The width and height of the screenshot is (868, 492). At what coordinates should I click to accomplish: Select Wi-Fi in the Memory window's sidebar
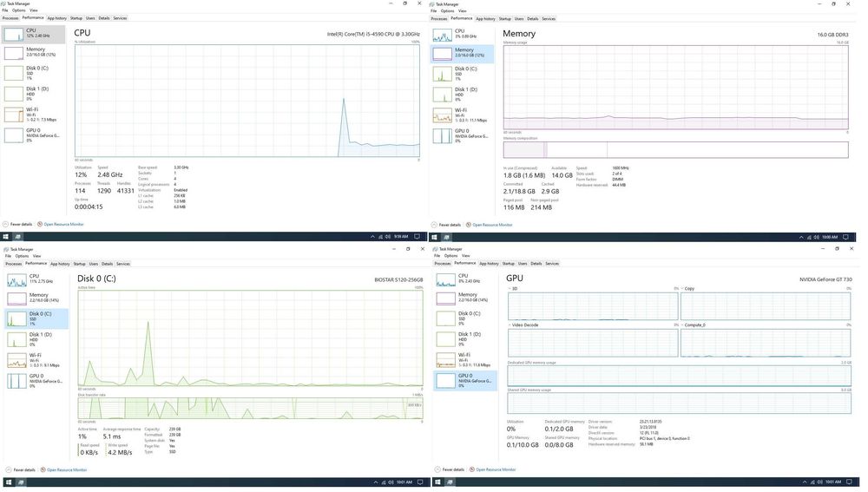(x=462, y=115)
